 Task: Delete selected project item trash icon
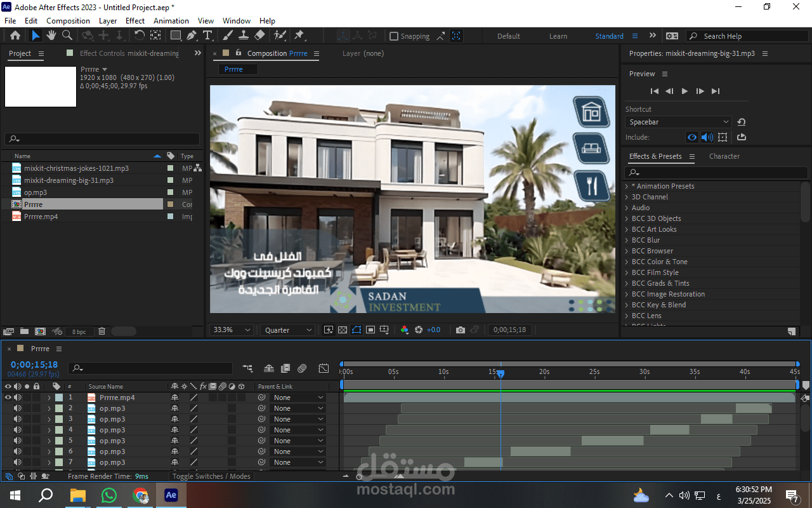(101, 331)
